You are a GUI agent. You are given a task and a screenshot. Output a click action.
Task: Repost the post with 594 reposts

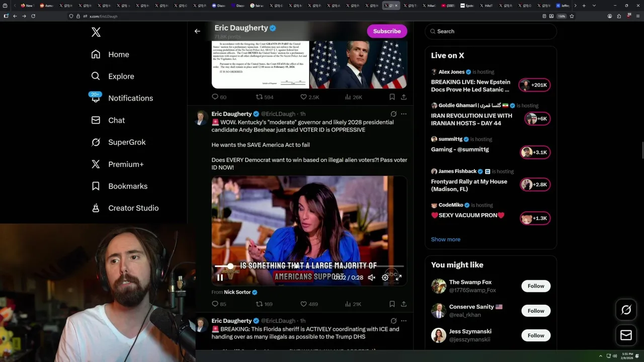(x=265, y=97)
